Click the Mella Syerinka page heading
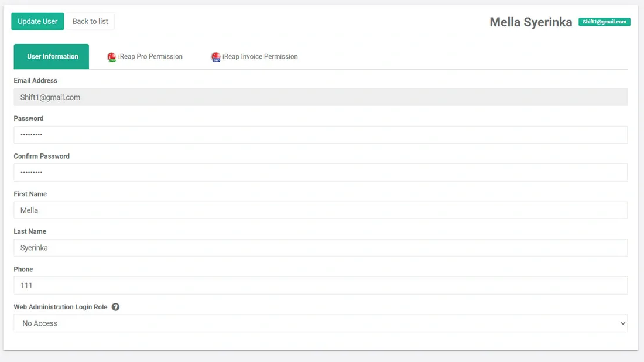This screenshot has width=644, height=362. [530, 22]
